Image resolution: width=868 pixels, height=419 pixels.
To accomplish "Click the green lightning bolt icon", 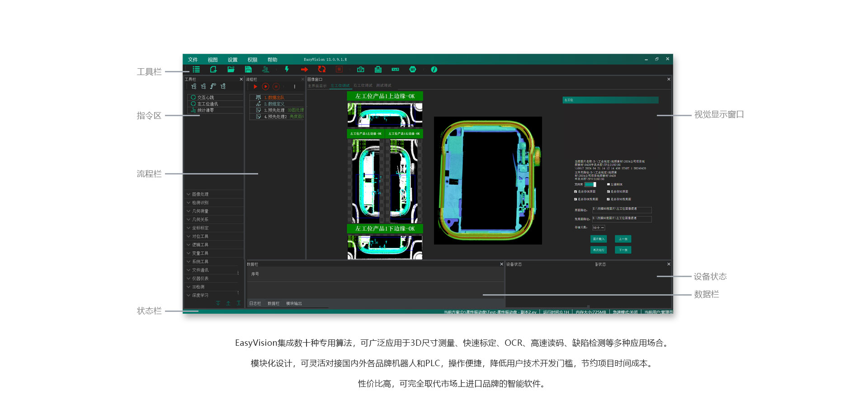I will 287,69.
